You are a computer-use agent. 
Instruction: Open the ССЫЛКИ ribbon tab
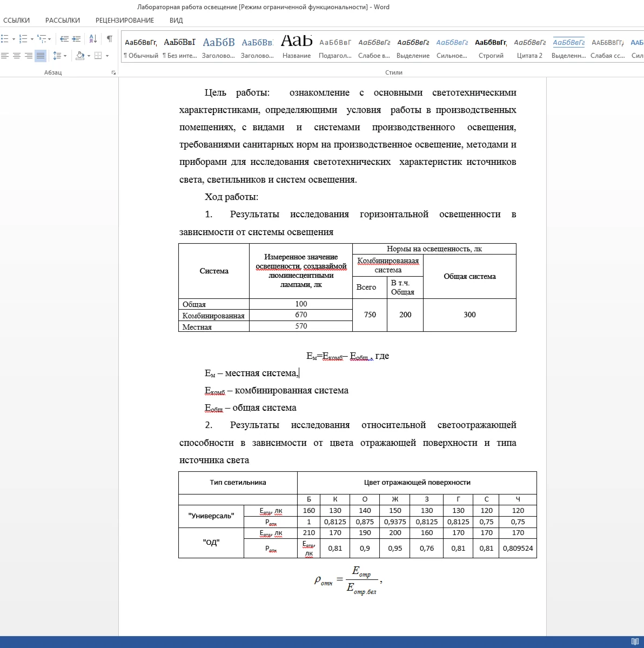pyautogui.click(x=17, y=20)
